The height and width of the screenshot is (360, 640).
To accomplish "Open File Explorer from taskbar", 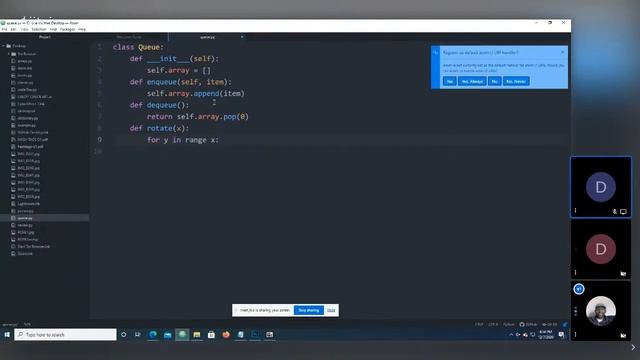I will [197, 335].
